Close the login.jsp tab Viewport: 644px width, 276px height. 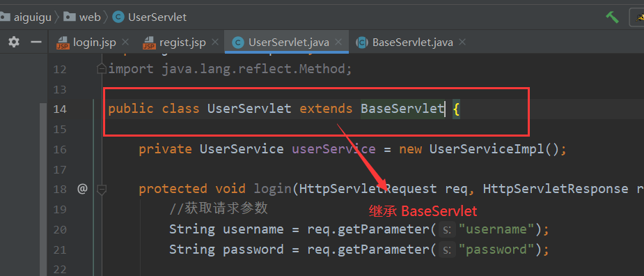pos(125,42)
